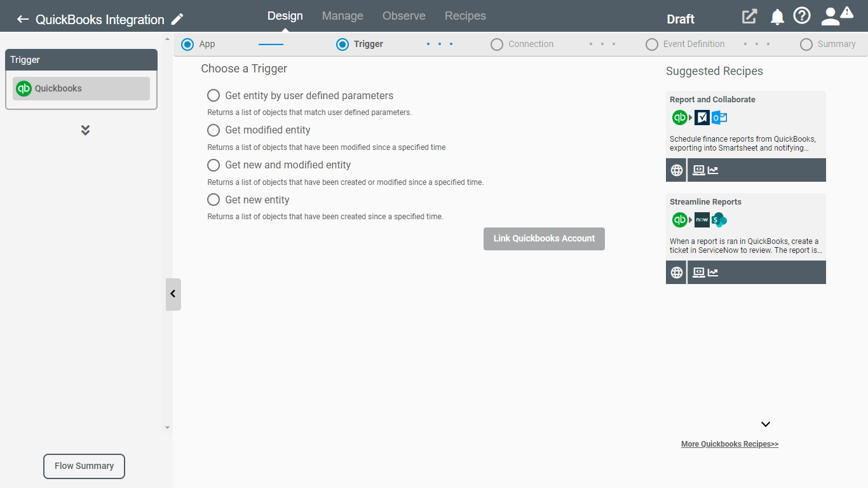
Task: Open Flow Summary button
Action: (x=84, y=466)
